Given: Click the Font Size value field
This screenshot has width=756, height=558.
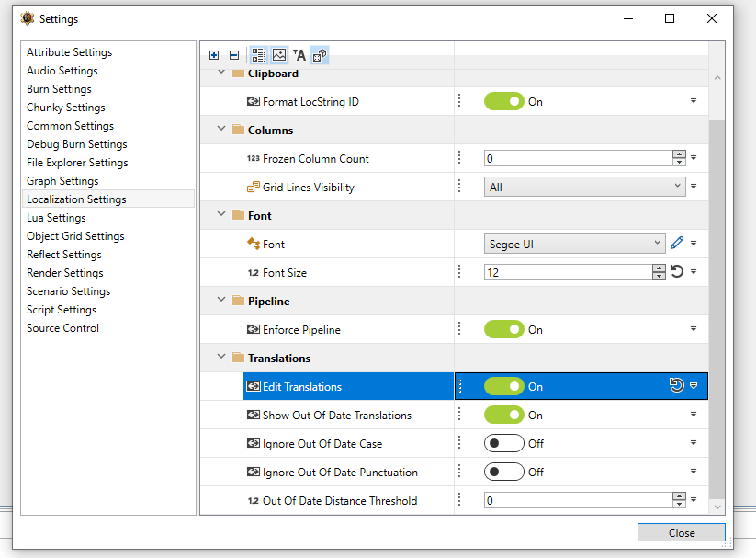Looking at the screenshot, I should [568, 272].
